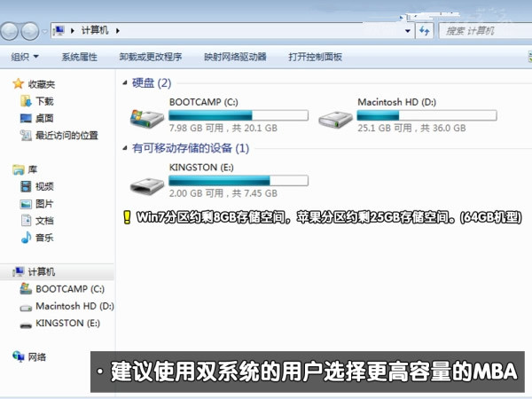Screen dimensions: 532x399
Task: Click the KINGSTON (E:) drive name
Action: click(x=201, y=168)
